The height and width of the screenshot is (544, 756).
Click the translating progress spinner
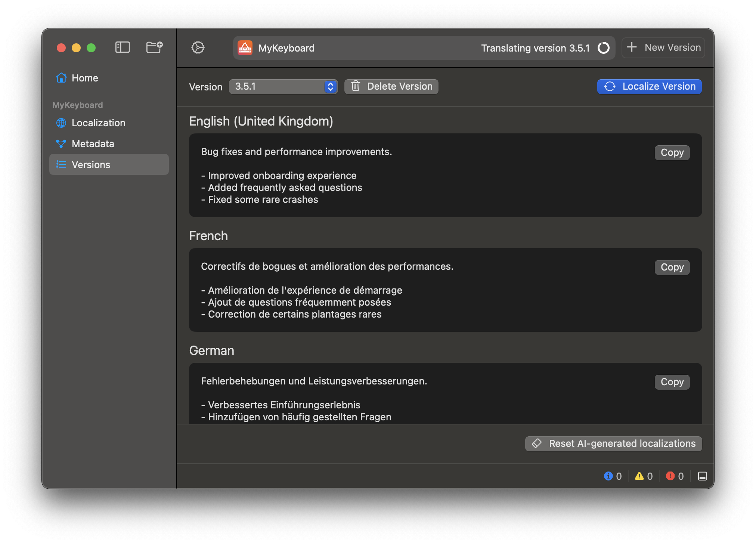[x=603, y=48]
